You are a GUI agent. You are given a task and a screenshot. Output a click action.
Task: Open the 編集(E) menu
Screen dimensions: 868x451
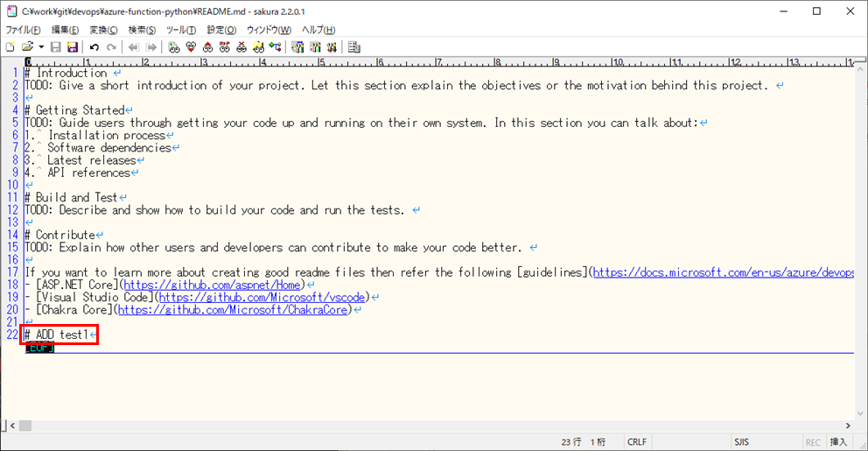(x=65, y=30)
